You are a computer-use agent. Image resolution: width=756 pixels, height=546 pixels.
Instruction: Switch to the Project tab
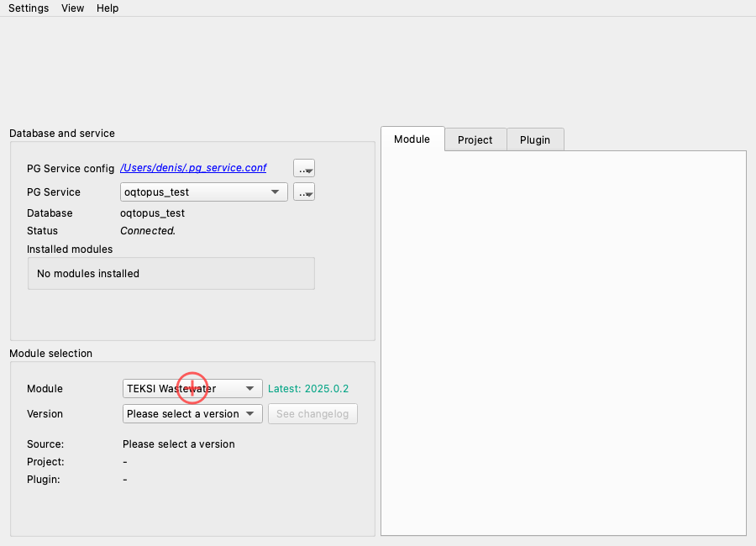(x=475, y=140)
